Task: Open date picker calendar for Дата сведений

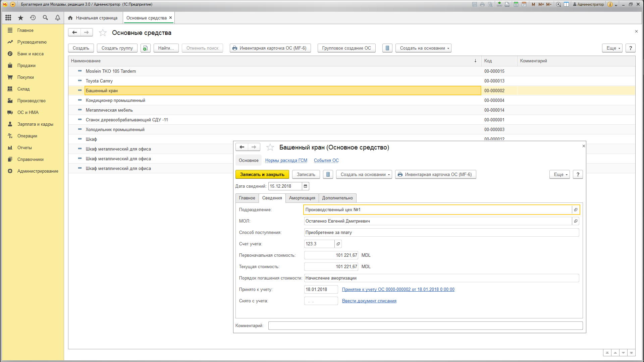Action: click(305, 186)
